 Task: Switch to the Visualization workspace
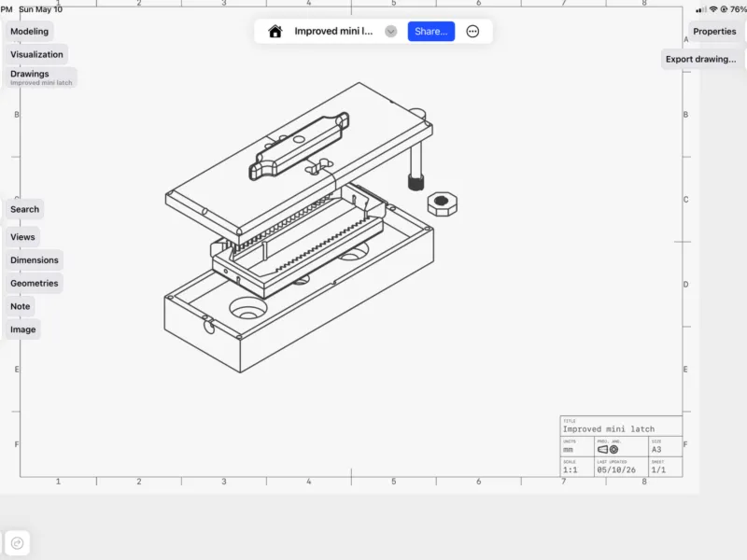[36, 54]
